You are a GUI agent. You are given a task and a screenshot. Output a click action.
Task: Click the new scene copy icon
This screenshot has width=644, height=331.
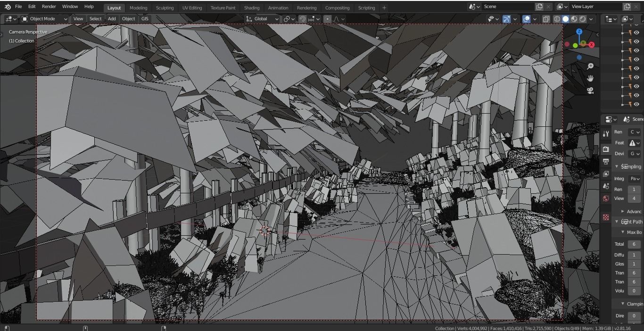(x=539, y=7)
